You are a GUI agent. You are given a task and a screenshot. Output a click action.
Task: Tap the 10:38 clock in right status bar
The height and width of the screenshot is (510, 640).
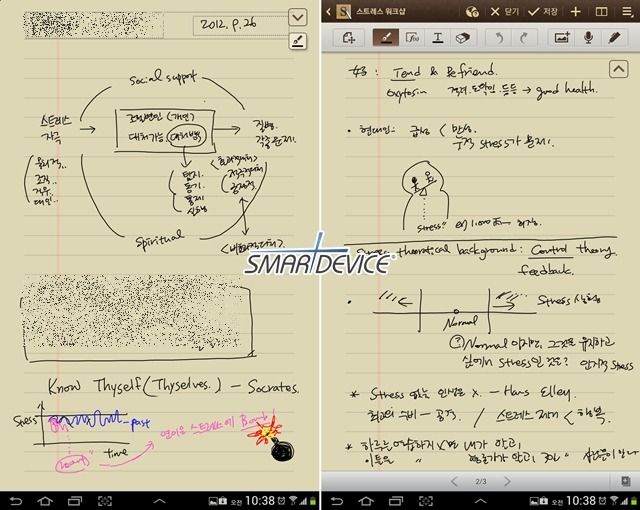click(580, 501)
